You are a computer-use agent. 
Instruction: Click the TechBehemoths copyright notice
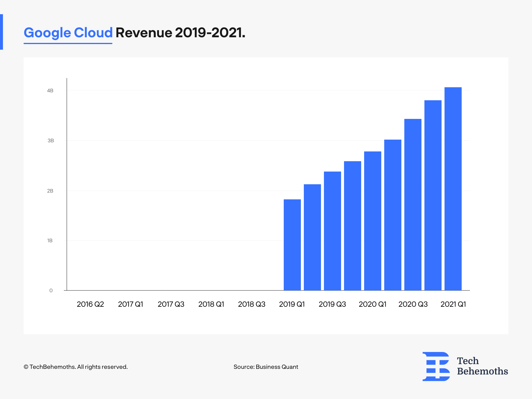point(76,367)
